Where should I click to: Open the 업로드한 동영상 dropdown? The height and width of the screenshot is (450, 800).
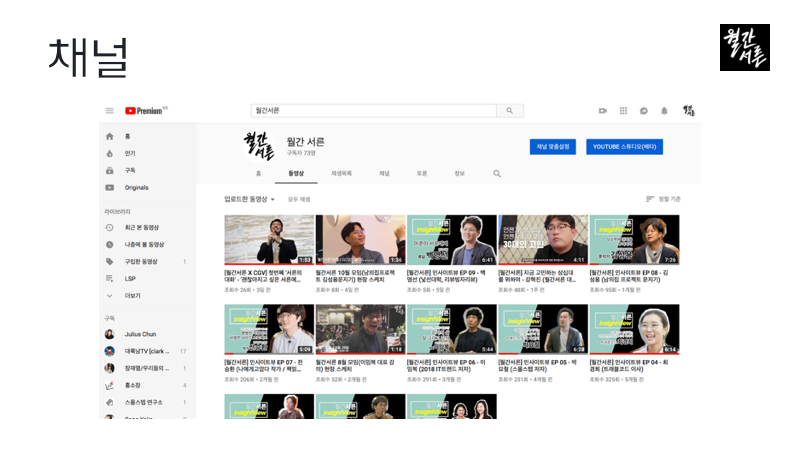249,199
